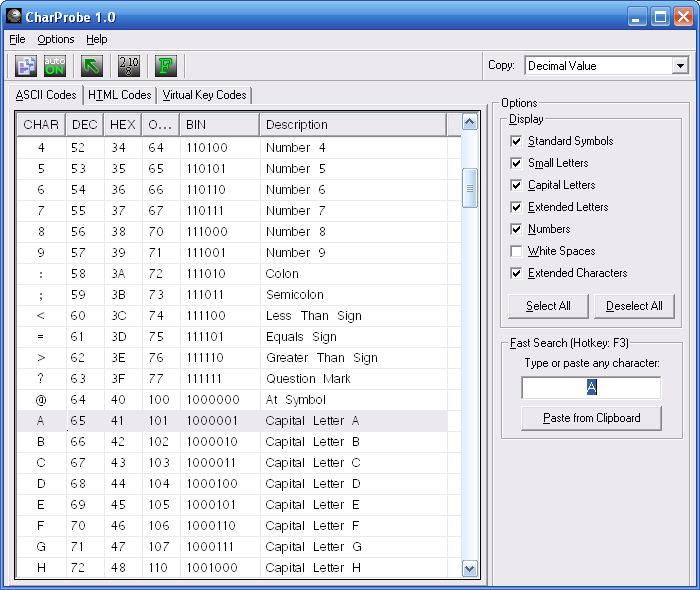Image resolution: width=700 pixels, height=590 pixels.
Task: Click the CharProbe title bar app icon
Action: pos(14,16)
